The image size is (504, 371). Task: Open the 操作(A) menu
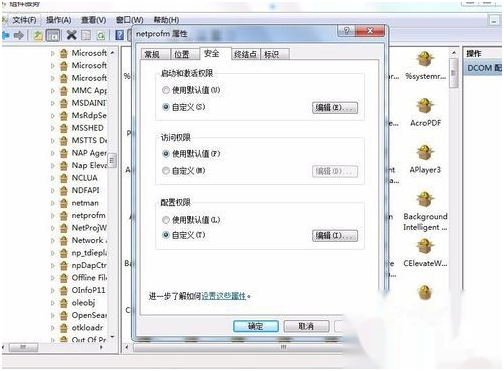pyautogui.click(x=58, y=20)
